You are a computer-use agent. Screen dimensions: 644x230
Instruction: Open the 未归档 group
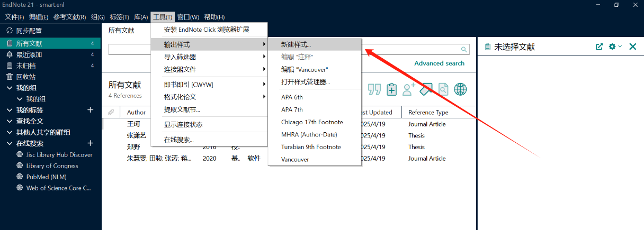[51, 66]
